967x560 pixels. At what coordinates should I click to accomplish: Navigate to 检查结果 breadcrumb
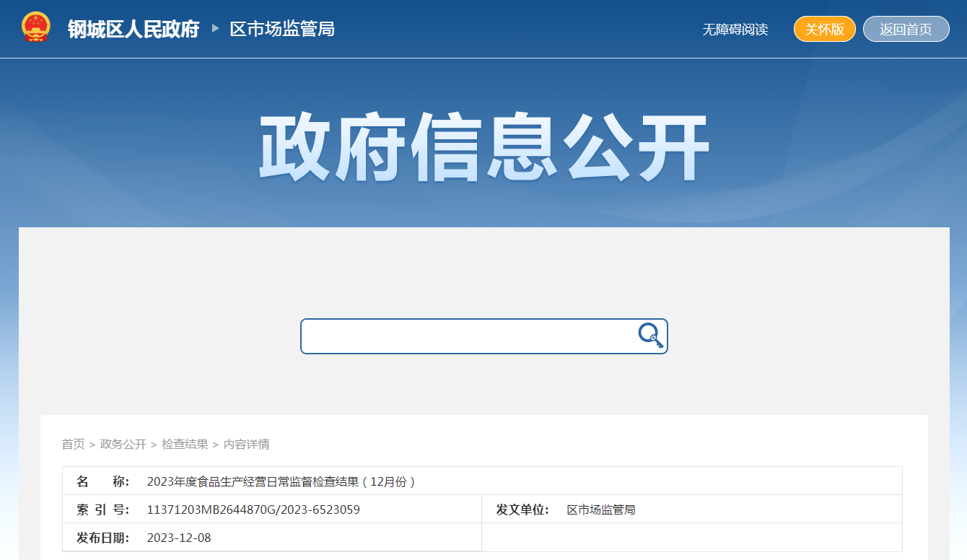185,445
